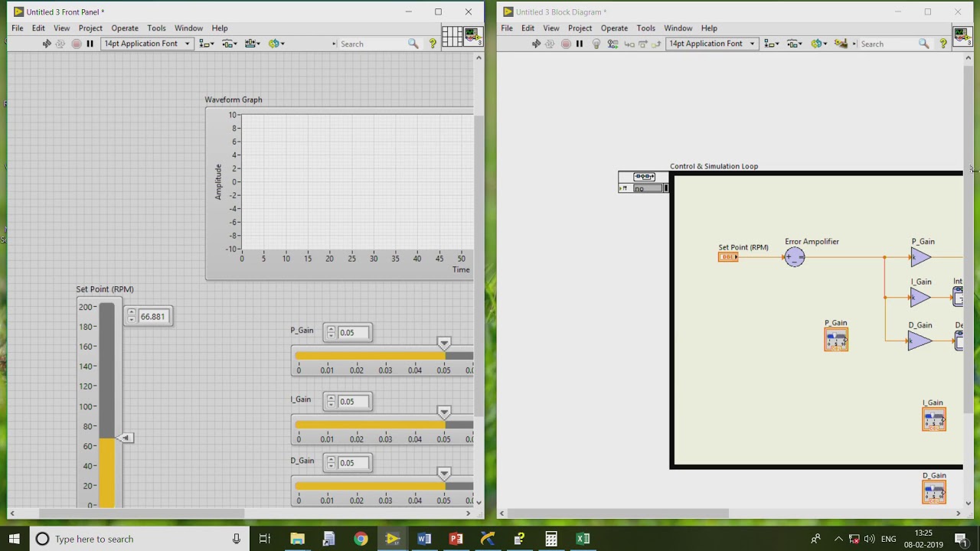Select the I_Gain terminal in diagram
Image resolution: width=980 pixels, height=551 pixels.
[934, 420]
